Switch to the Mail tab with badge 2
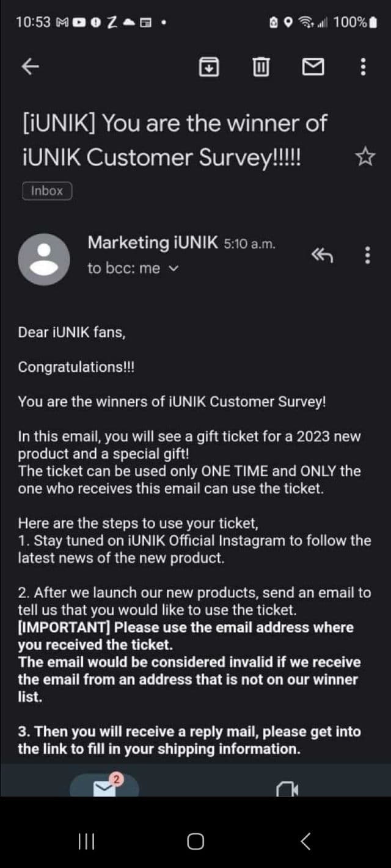 104,786
